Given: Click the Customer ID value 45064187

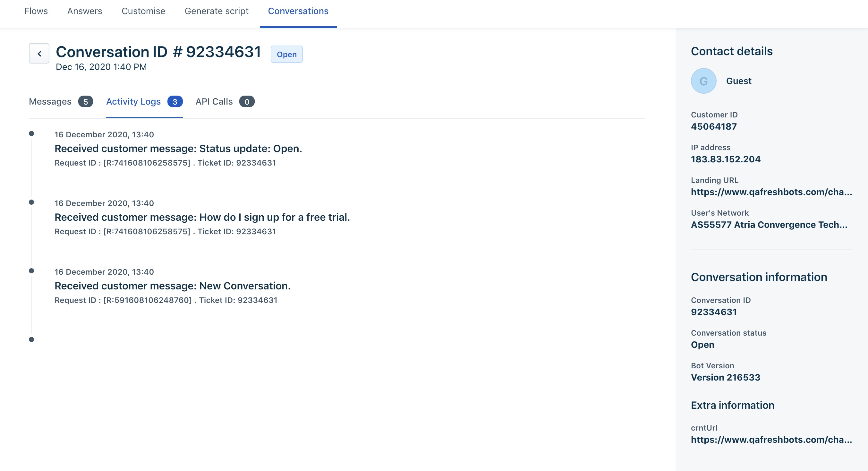Looking at the screenshot, I should pyautogui.click(x=714, y=126).
